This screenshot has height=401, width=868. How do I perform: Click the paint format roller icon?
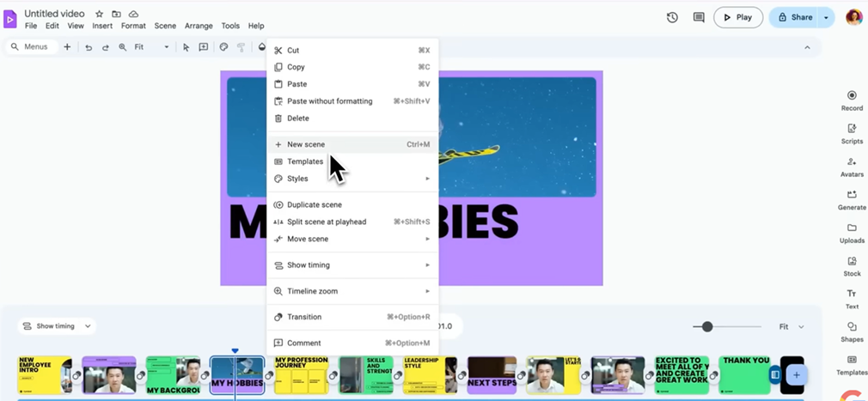[241, 47]
